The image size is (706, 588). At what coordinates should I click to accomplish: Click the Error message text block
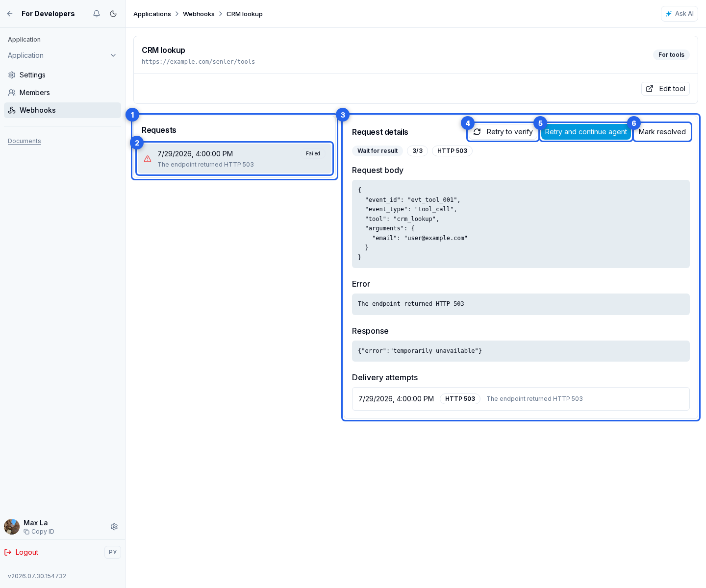521,304
